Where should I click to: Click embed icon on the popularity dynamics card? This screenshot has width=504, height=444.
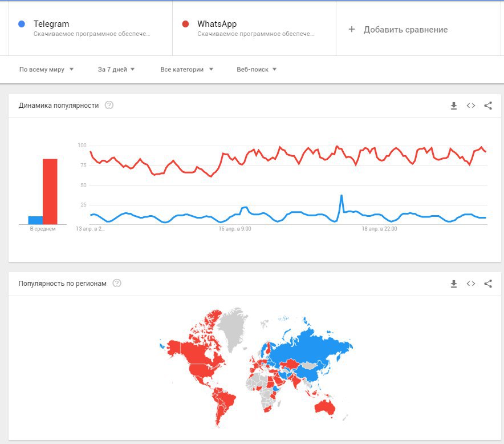[x=471, y=106]
